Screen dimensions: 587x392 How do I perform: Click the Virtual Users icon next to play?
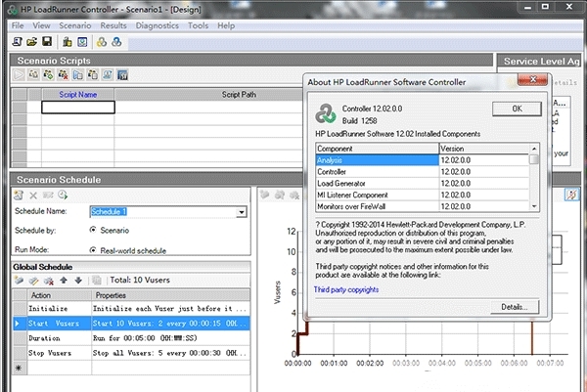click(33, 75)
